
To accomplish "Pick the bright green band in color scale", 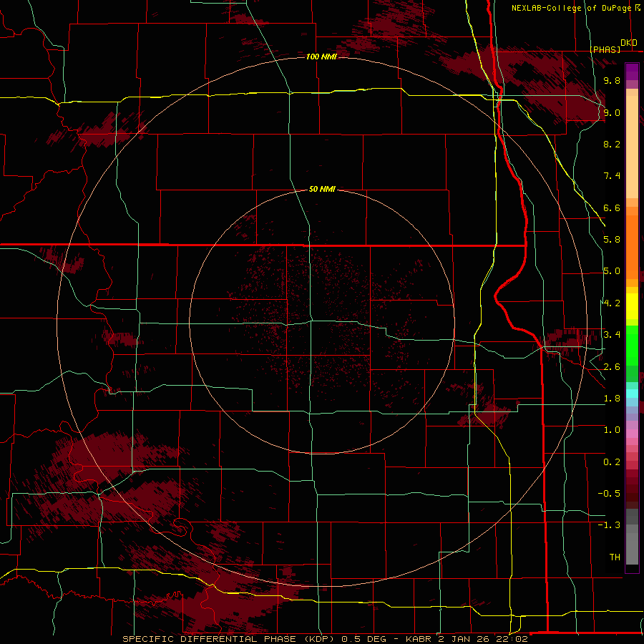I will coord(632,346).
